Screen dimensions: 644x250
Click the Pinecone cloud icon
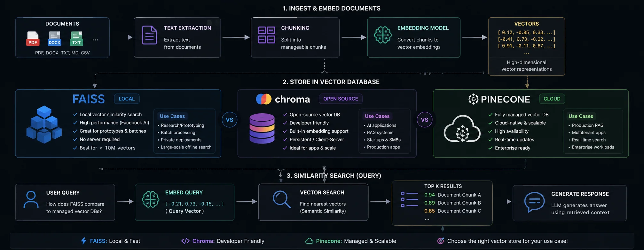462,129
